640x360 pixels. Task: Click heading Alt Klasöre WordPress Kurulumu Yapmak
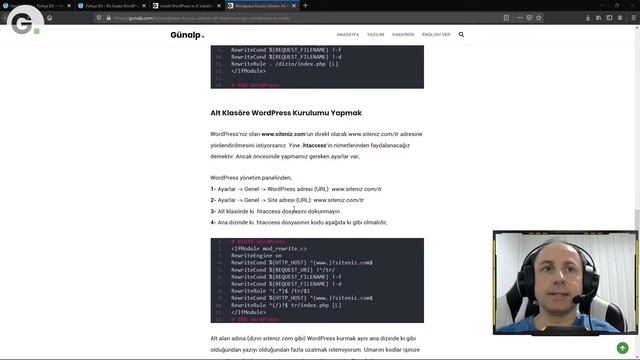286,113
